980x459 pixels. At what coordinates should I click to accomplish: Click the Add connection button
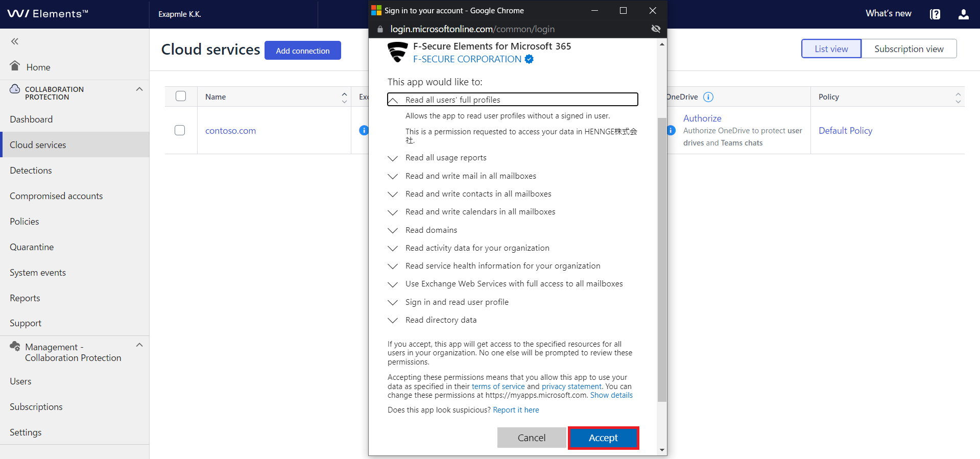(x=303, y=51)
